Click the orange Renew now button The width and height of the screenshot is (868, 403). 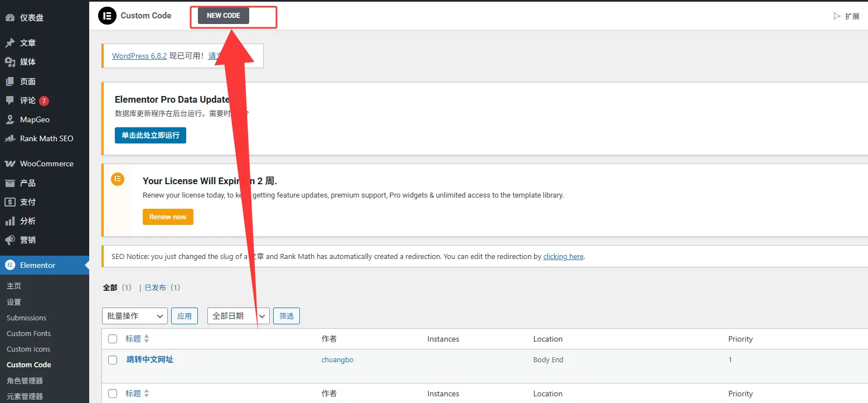click(168, 217)
